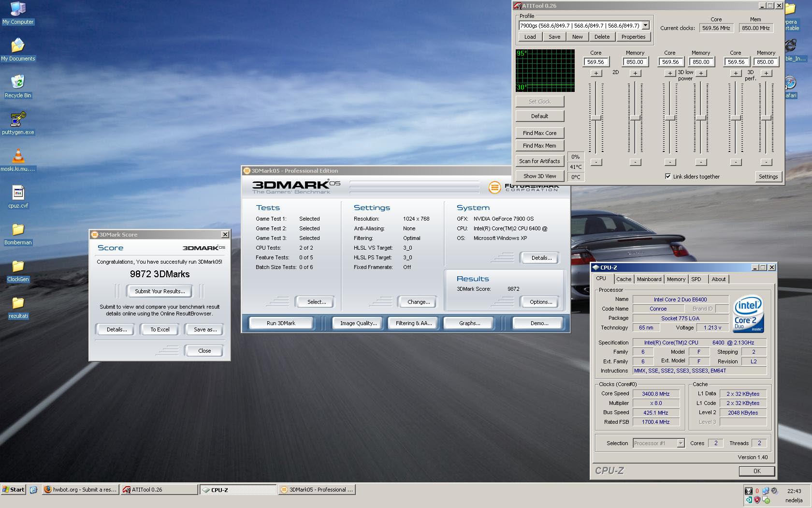Image resolution: width=812 pixels, height=508 pixels.
Task: Click To Excel in 3DMark Score dialog
Action: pyautogui.click(x=159, y=329)
